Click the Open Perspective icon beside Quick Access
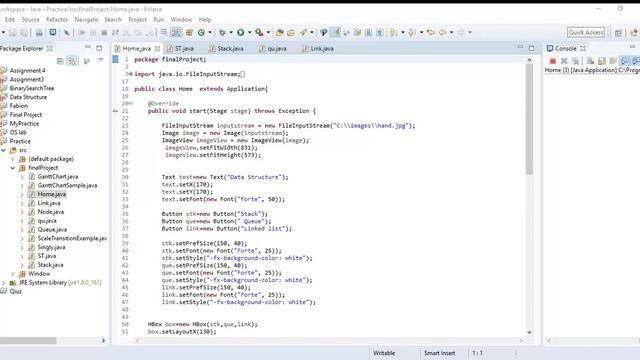The width and height of the screenshot is (640, 360). point(618,33)
